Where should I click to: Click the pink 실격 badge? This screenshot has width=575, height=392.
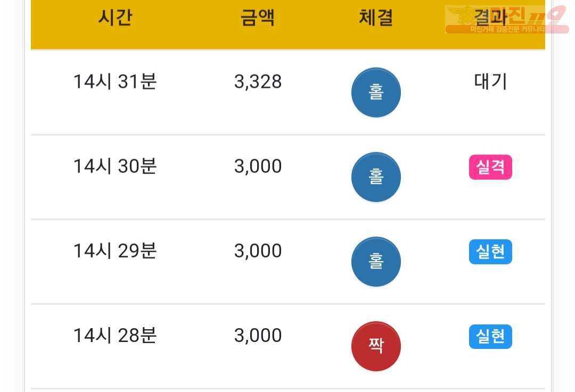pos(490,167)
